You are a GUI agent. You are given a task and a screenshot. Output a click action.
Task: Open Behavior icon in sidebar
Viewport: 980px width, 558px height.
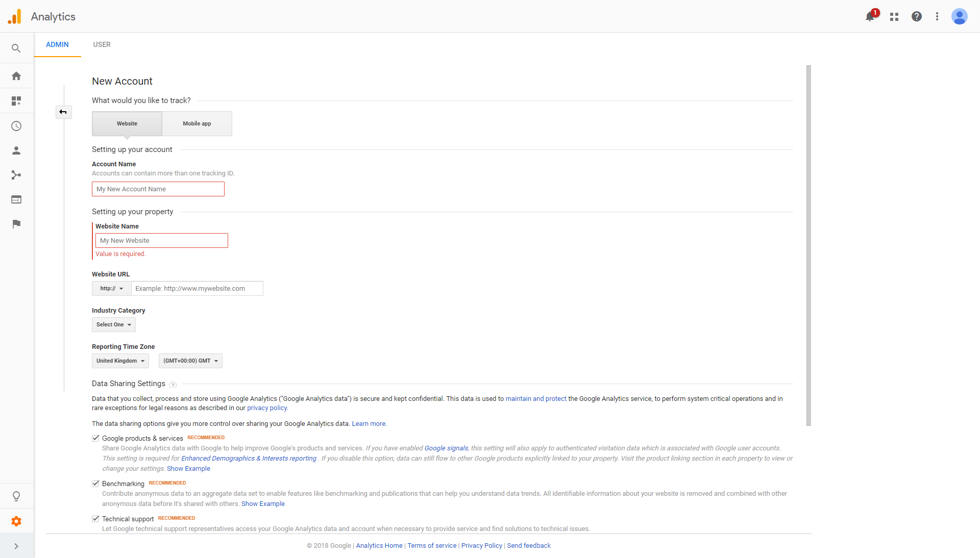click(x=16, y=199)
